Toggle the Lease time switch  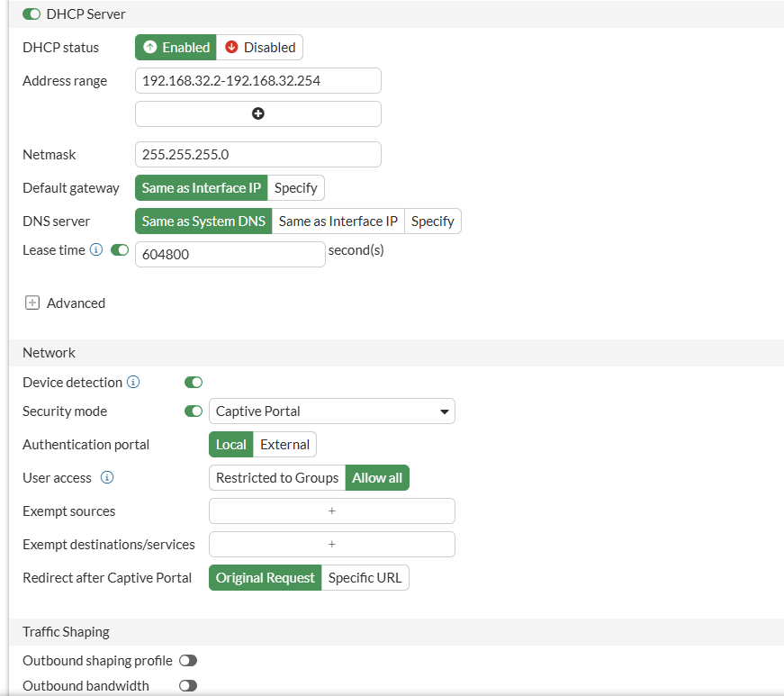(120, 249)
